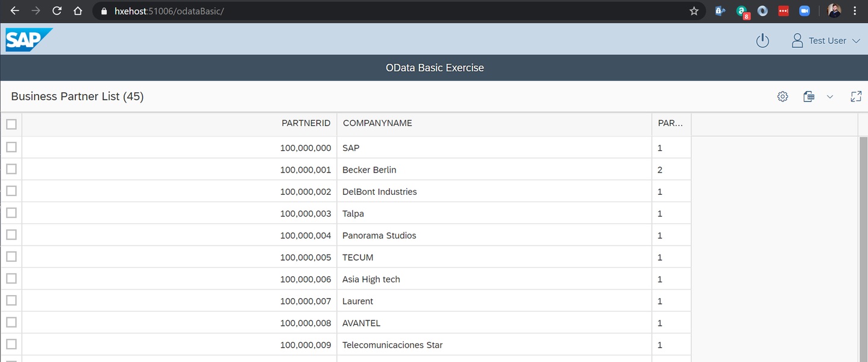Screen dimensions: 868x362
Task: Click cell 100,000,008
Action: pyautogui.click(x=180, y=323)
